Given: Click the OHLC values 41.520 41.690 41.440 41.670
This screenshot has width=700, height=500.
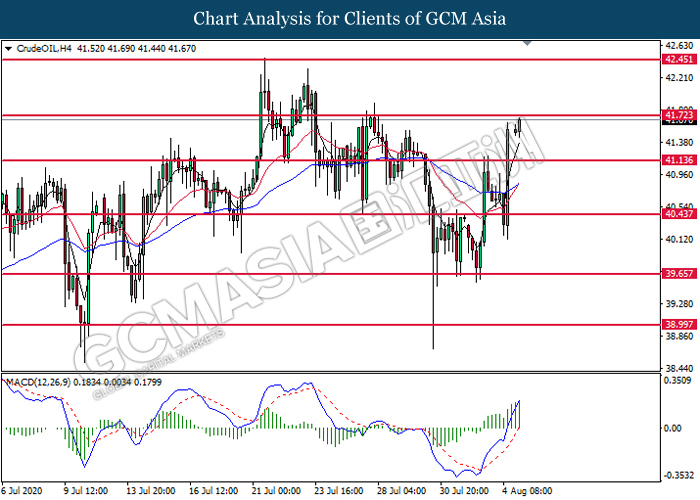Looking at the screenshot, I should tap(136, 49).
